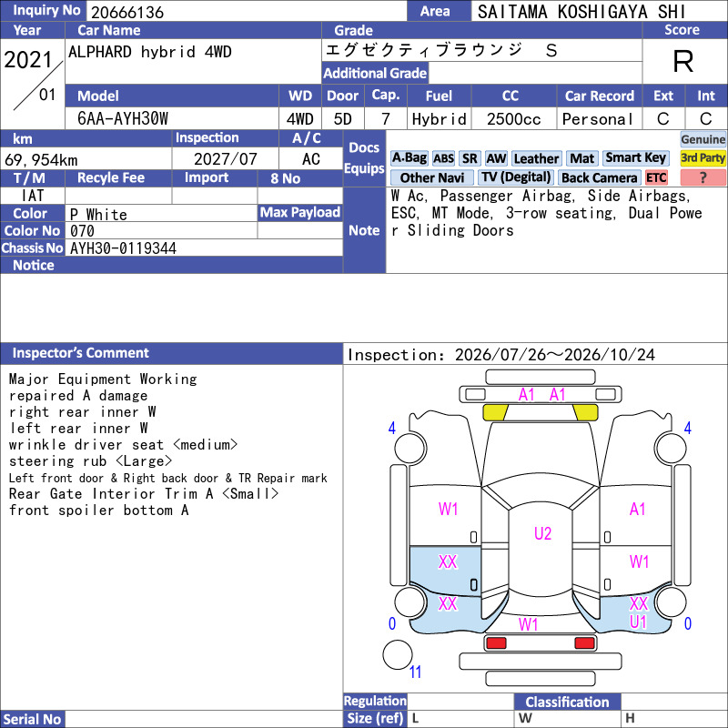Click the car record value Personal
The height and width of the screenshot is (728, 728).
point(598,119)
